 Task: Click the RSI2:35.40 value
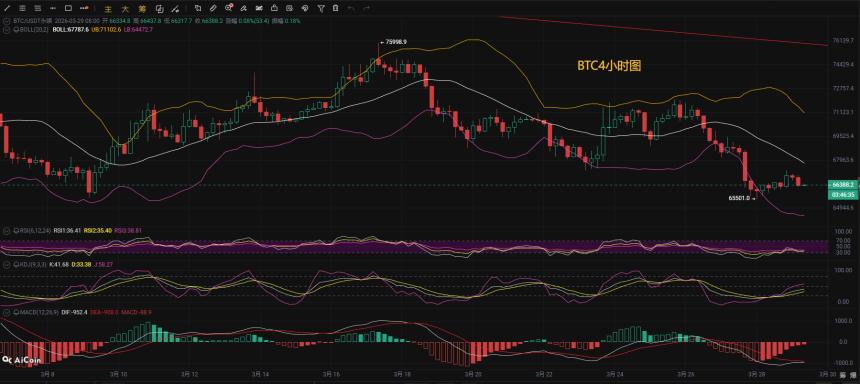pyautogui.click(x=98, y=231)
